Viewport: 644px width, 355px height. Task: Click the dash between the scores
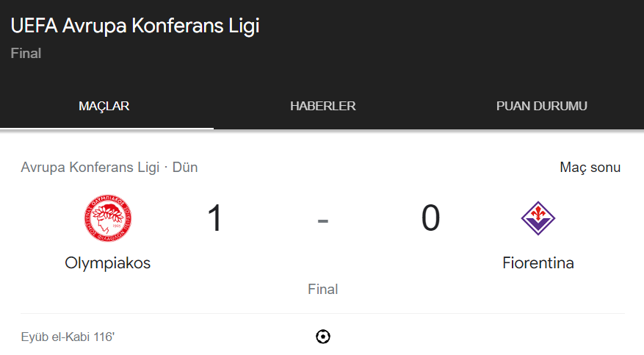pos(323,220)
